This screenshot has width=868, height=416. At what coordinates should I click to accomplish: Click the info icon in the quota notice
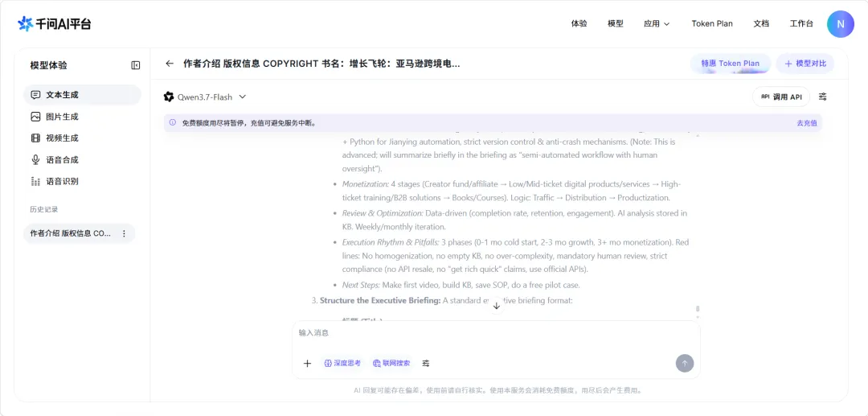click(173, 122)
